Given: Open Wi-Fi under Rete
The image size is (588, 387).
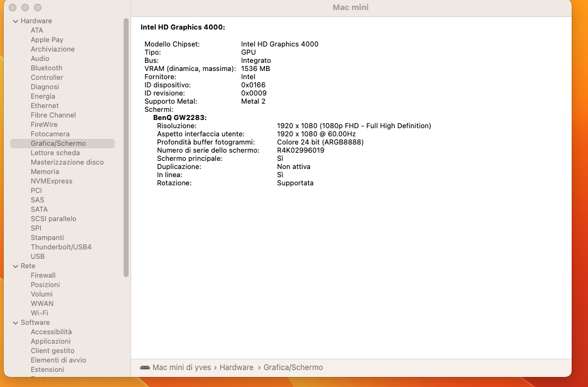Looking at the screenshot, I should pos(39,313).
